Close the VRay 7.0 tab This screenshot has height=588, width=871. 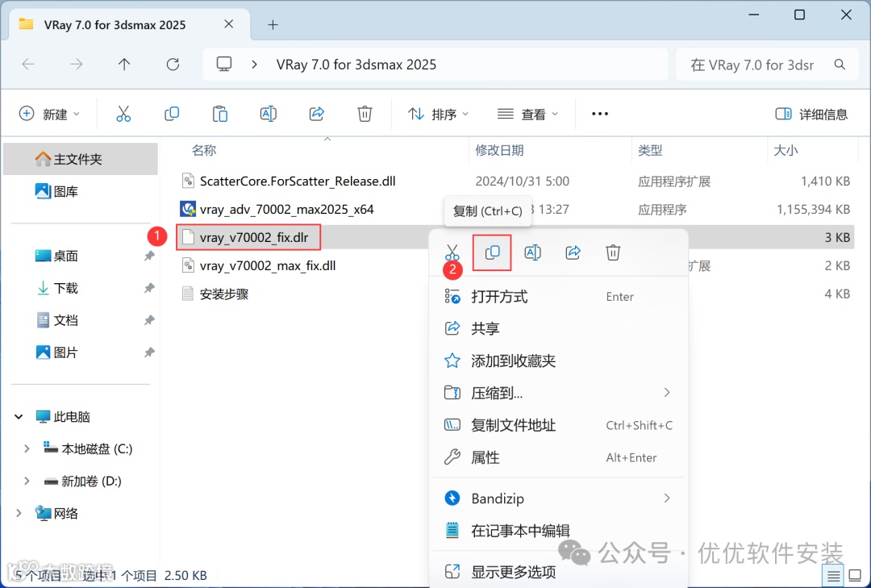coord(229,24)
